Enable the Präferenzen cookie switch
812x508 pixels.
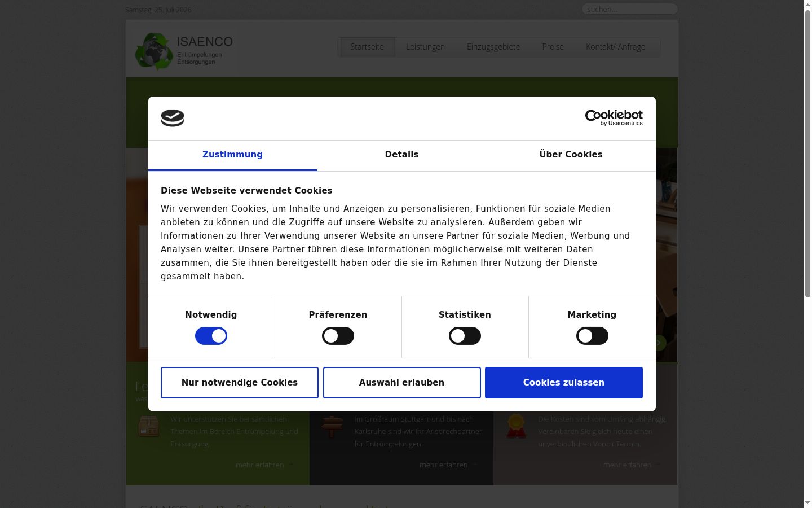pos(338,336)
